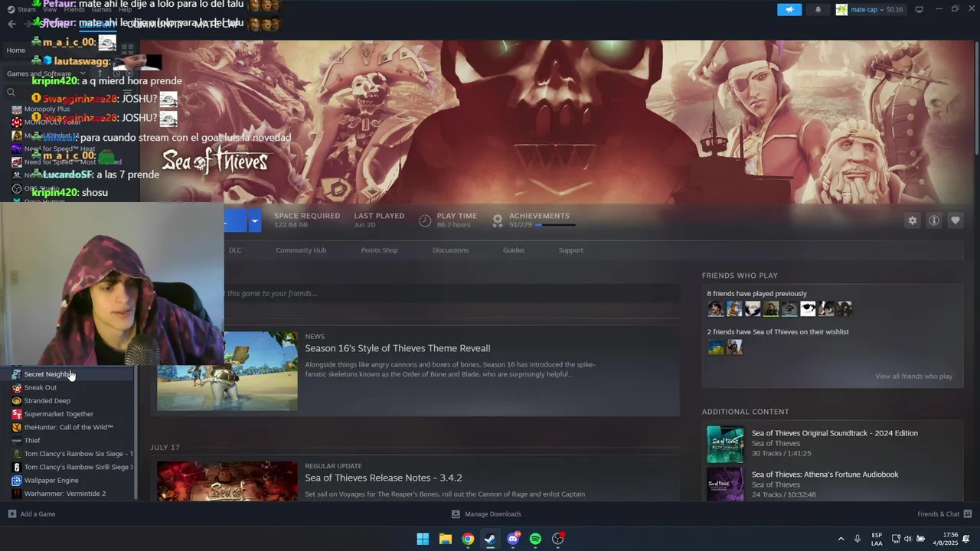The image size is (980, 551).
Task: Click Add a Game label
Action: coord(38,514)
